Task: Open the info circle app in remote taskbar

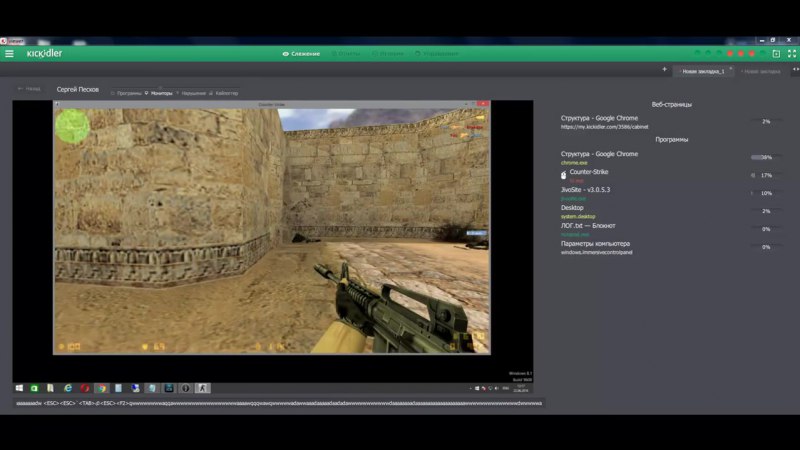Action: (186, 388)
